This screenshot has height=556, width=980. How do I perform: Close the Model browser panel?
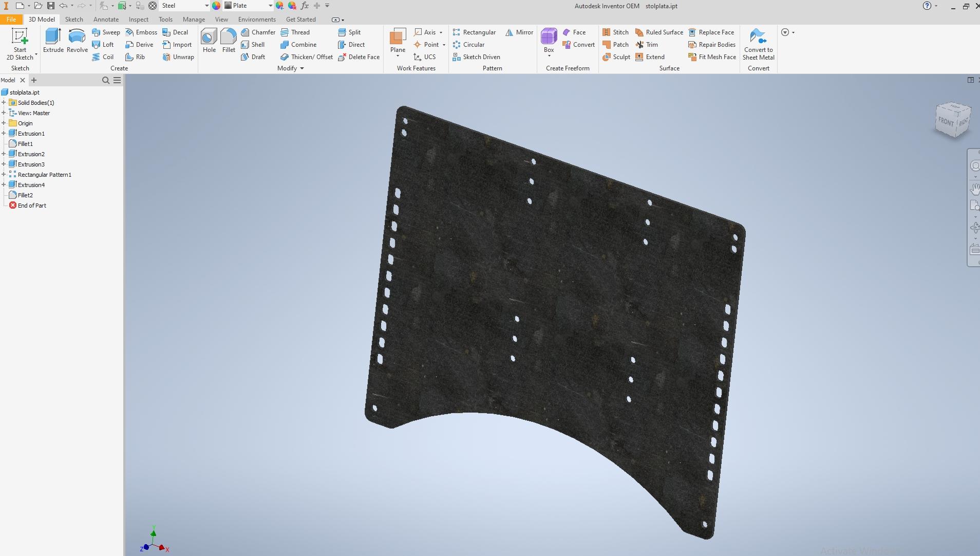click(23, 80)
